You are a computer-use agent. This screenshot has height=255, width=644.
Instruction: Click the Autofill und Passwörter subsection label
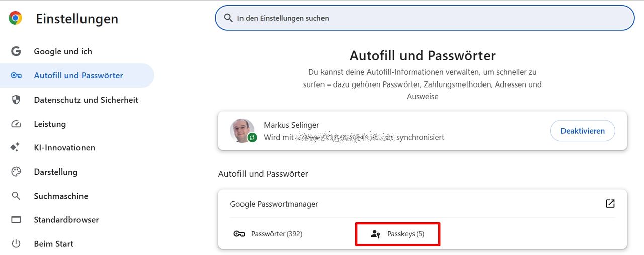pos(263,174)
